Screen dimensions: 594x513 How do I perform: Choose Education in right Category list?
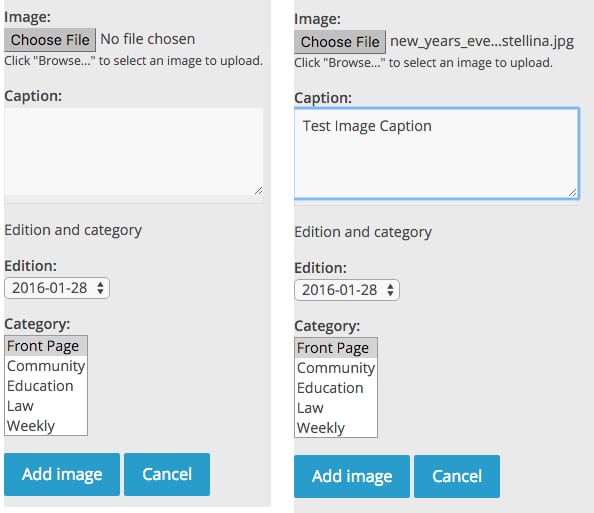(x=336, y=388)
